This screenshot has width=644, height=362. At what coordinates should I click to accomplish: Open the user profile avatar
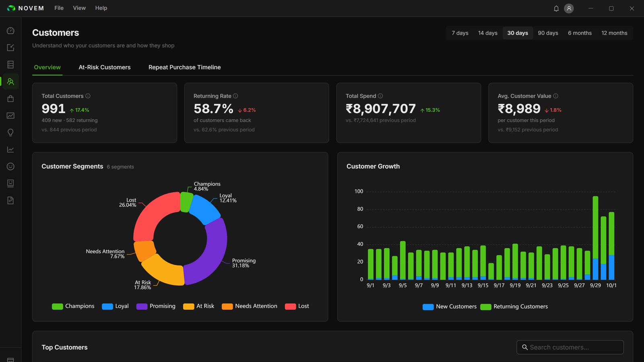coord(569,8)
